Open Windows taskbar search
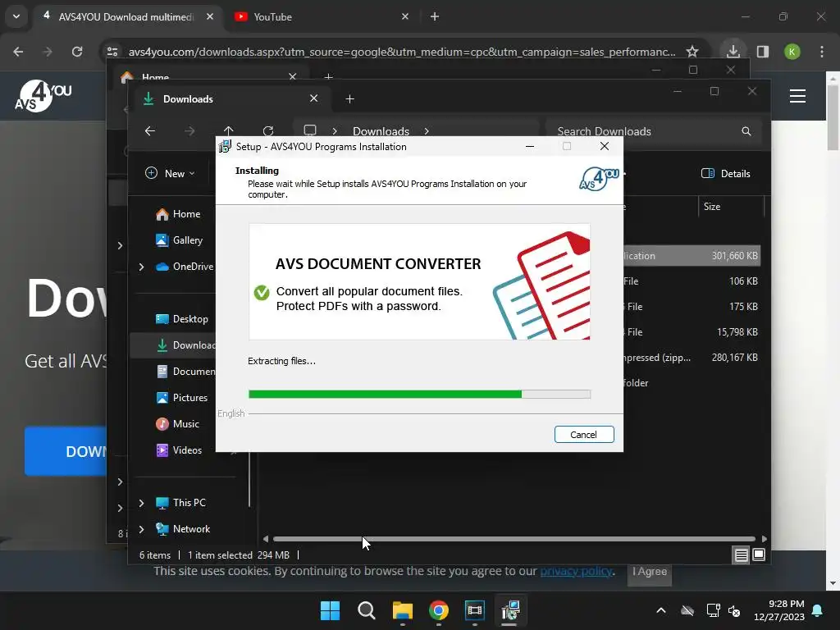840x630 pixels. pos(367,610)
